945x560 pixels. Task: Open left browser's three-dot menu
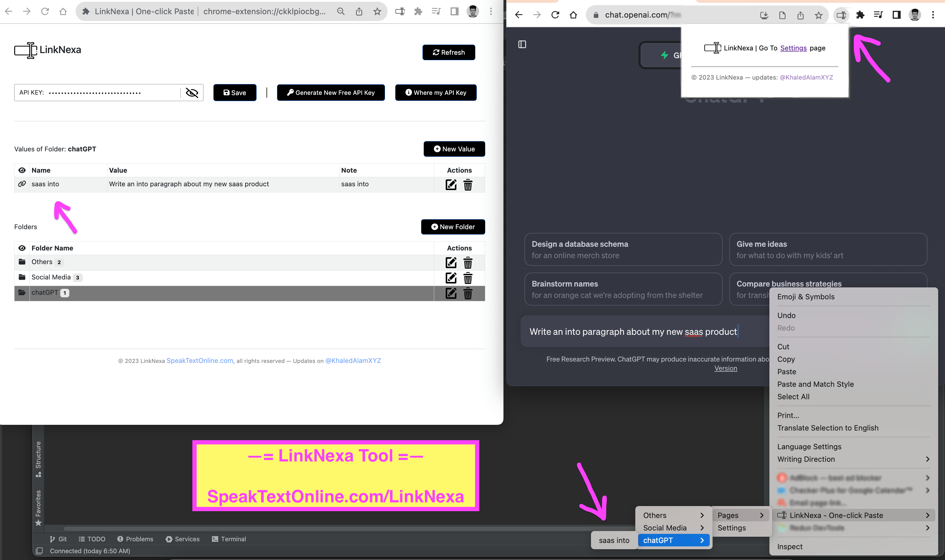[491, 11]
